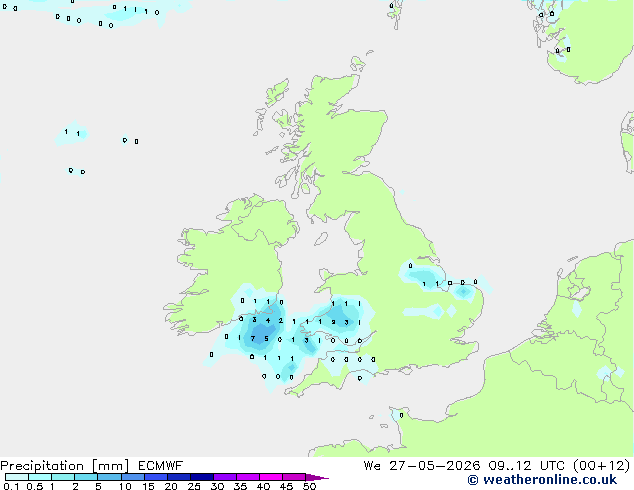This screenshot has height=490, width=634.
Task: Click the precipitation value 7 off Ireland
Action: point(253,338)
